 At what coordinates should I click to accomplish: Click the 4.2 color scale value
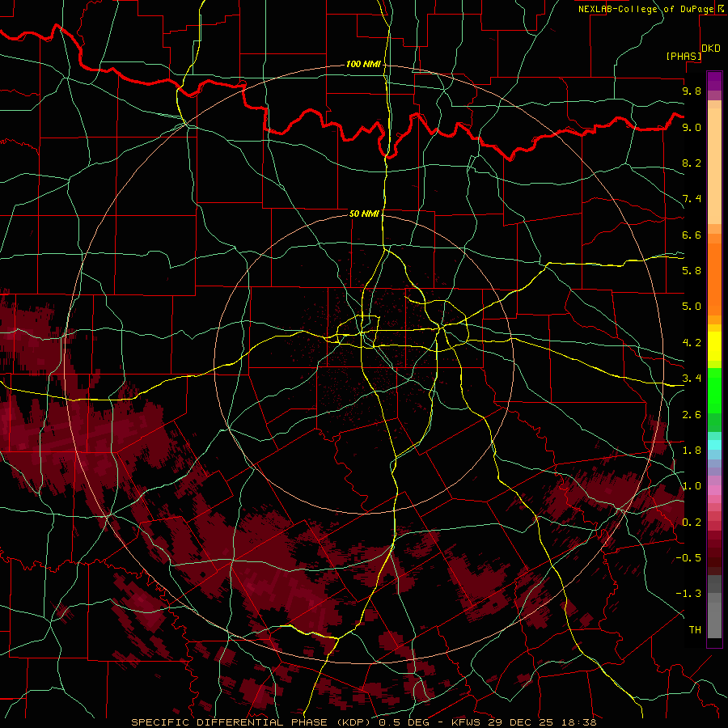[692, 343]
